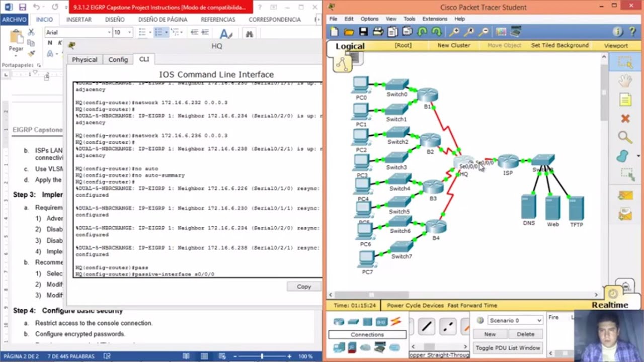The image size is (644, 362).
Task: Click Fast Forward Time
Action: point(472,305)
